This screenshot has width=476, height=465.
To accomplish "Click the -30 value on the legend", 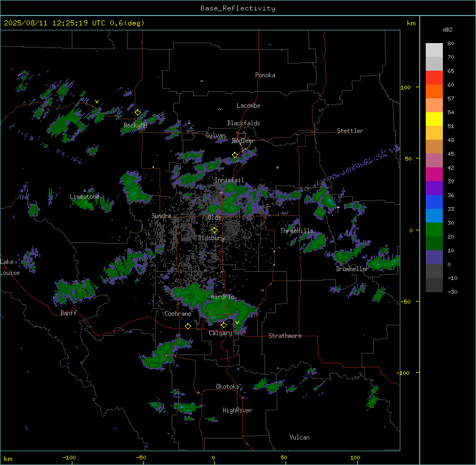I will [452, 292].
